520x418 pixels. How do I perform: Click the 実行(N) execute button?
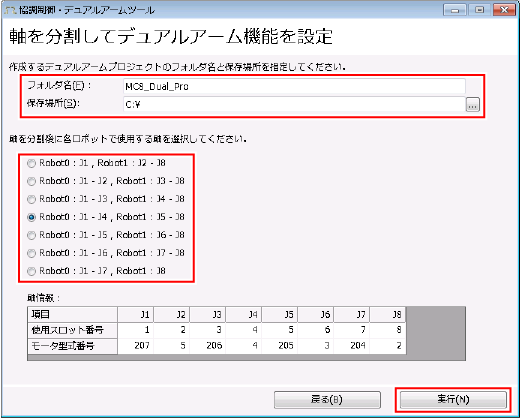453,399
